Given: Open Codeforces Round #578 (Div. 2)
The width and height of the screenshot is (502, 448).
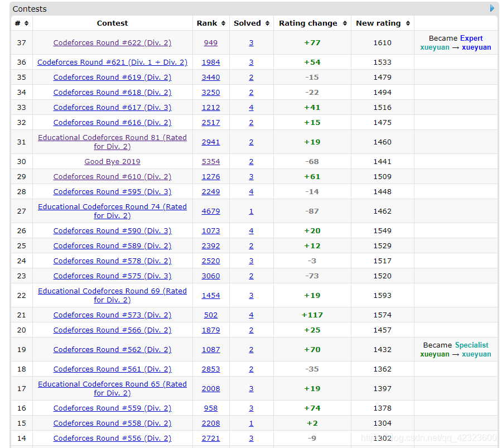Looking at the screenshot, I should pyautogui.click(x=112, y=261).
